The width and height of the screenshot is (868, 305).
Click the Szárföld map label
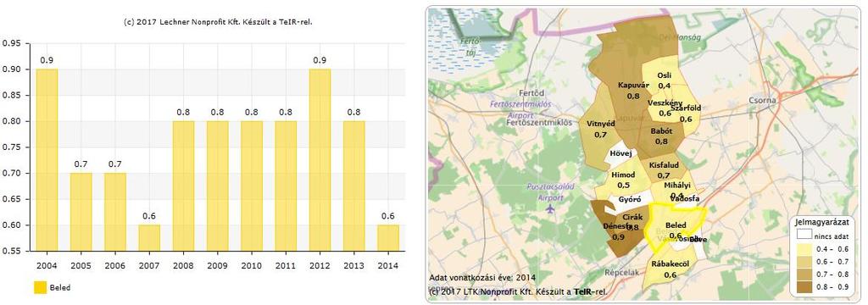(686, 108)
